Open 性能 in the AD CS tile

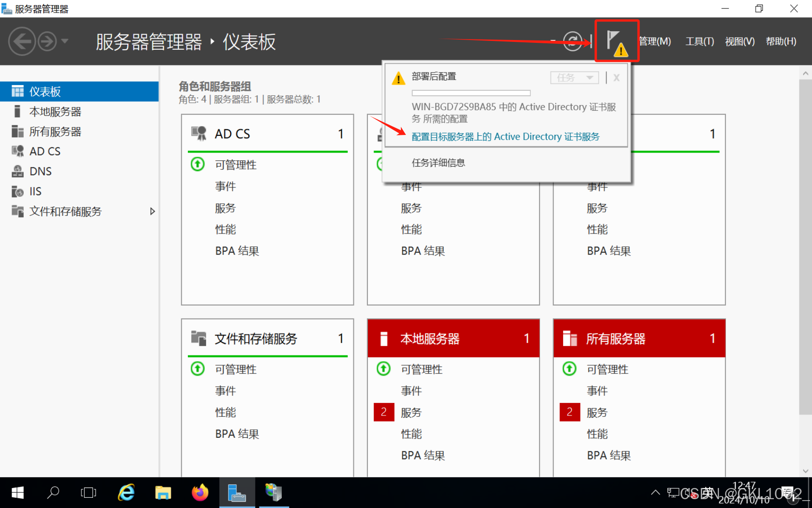pyautogui.click(x=225, y=229)
